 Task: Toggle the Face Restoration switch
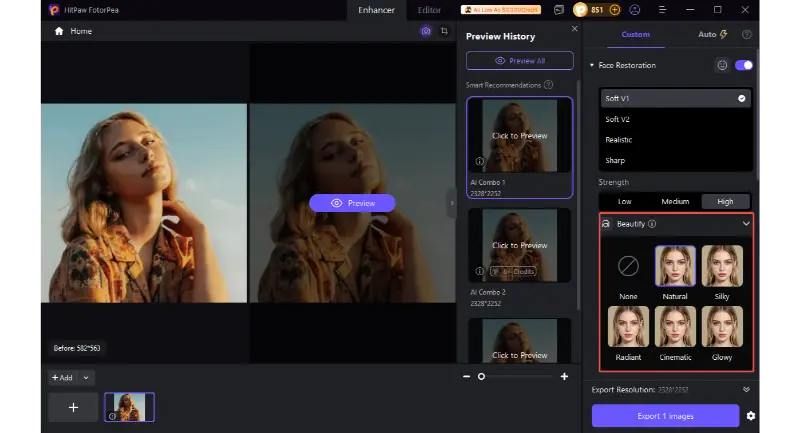click(744, 65)
